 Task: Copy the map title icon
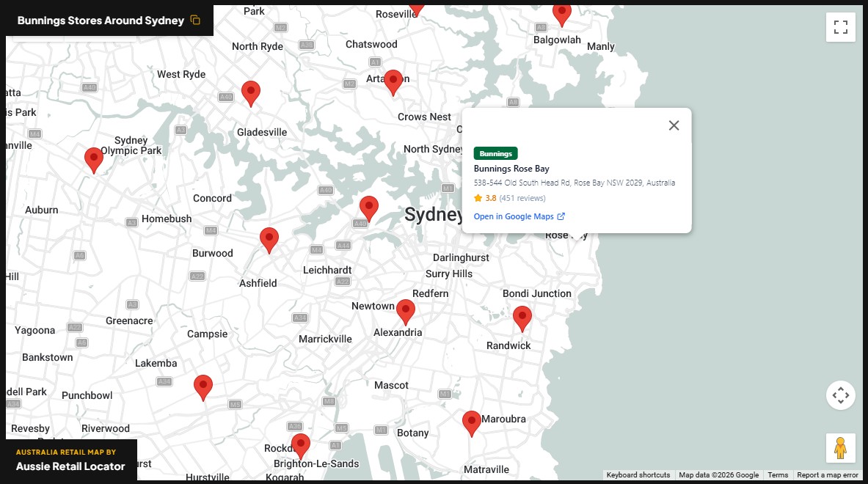pyautogui.click(x=195, y=20)
